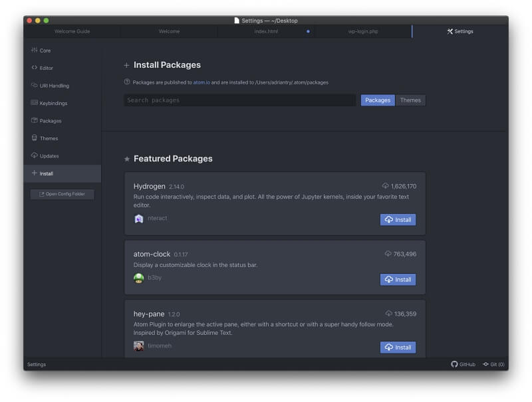532x402 pixels.
Task: Switch to the index.html tab
Action: pyautogui.click(x=266, y=31)
